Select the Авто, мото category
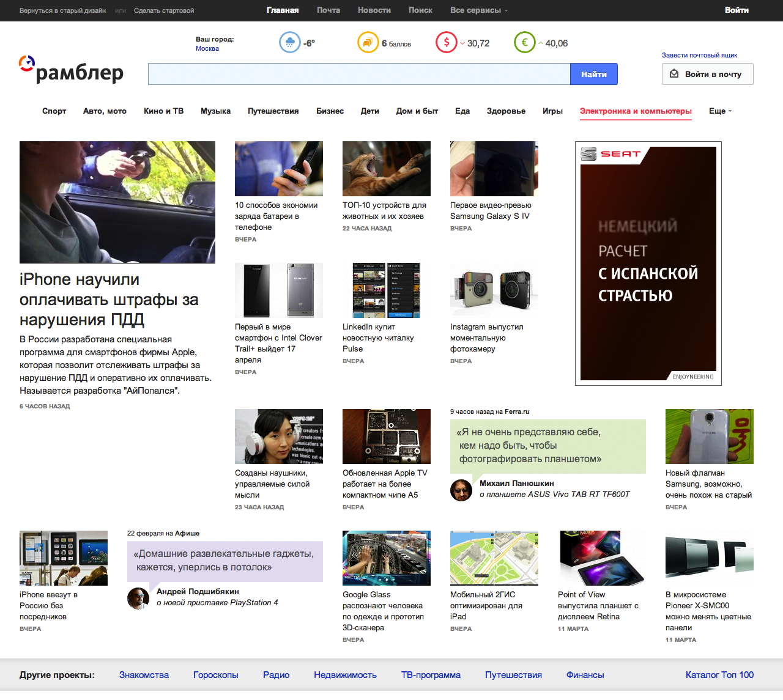783x700 pixels. 105,111
